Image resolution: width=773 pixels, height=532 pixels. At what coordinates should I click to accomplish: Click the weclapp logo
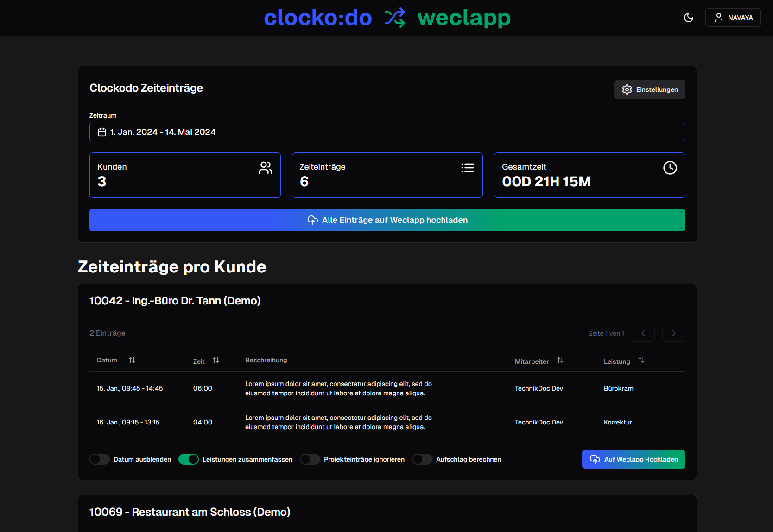[464, 18]
